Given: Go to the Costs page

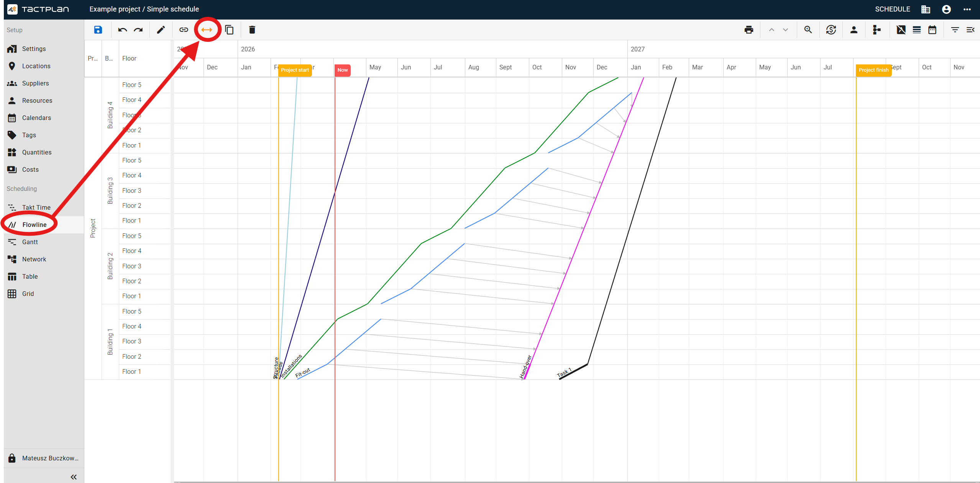Looking at the screenshot, I should (x=44, y=169).
